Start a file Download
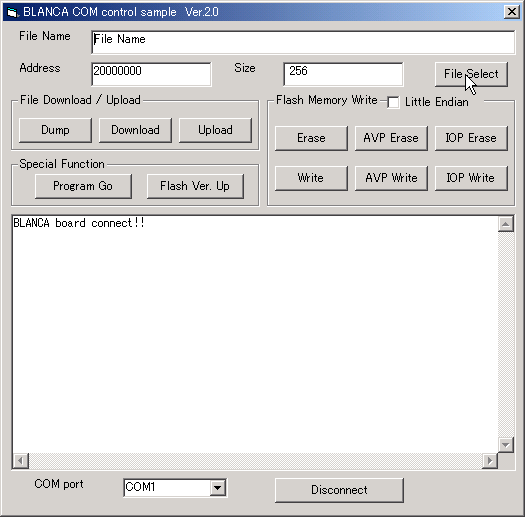 [135, 130]
